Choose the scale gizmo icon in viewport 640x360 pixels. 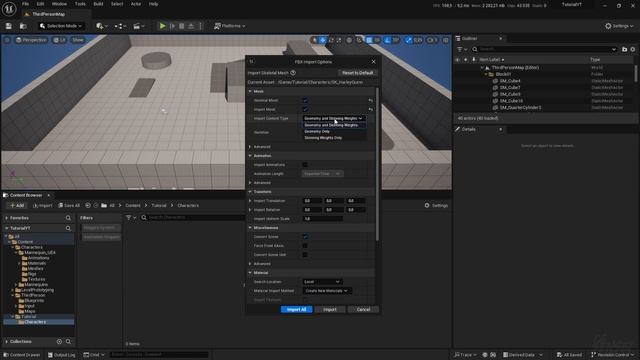[339, 40]
